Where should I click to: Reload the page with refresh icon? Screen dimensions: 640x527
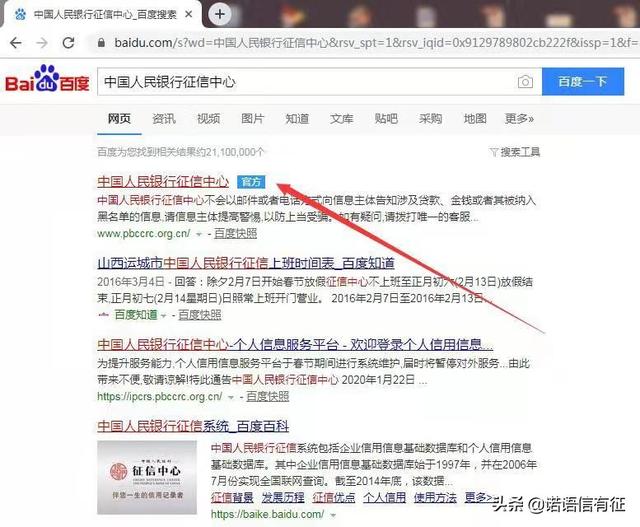pyautogui.click(x=69, y=44)
